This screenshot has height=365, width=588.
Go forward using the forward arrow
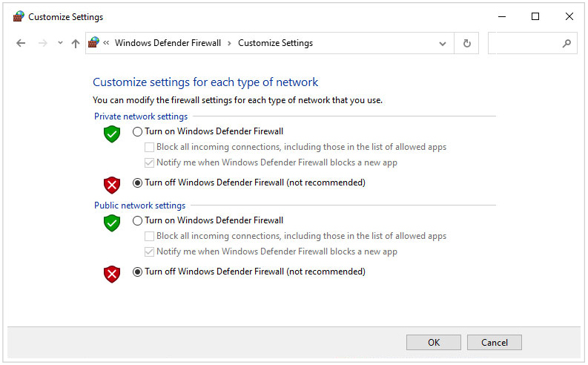(x=43, y=43)
